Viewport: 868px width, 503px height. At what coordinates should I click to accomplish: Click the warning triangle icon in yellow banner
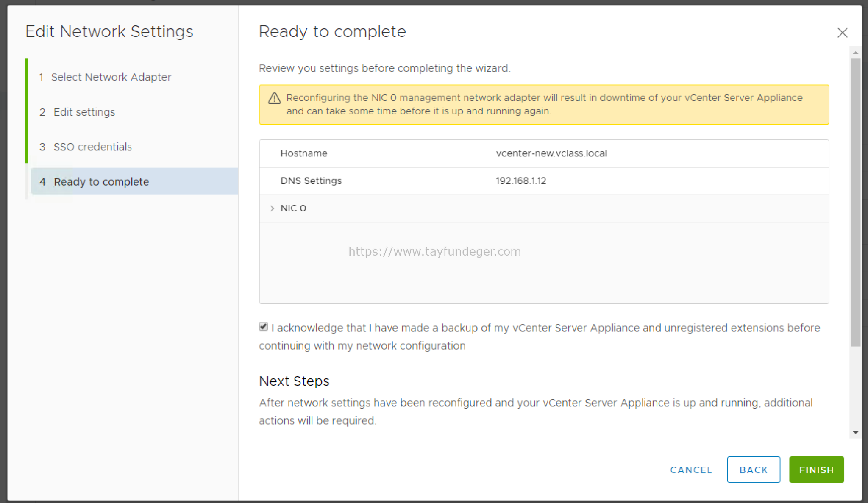coord(274,98)
